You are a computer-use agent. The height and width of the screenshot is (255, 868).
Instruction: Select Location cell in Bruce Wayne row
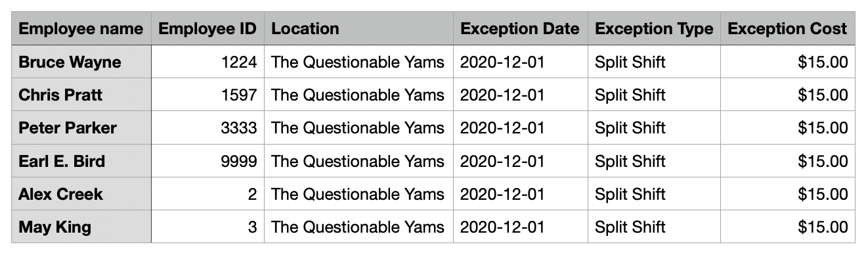[358, 62]
